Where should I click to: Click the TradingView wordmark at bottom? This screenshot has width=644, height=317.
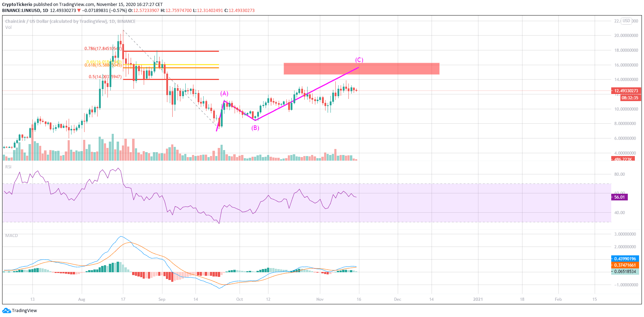pyautogui.click(x=24, y=311)
